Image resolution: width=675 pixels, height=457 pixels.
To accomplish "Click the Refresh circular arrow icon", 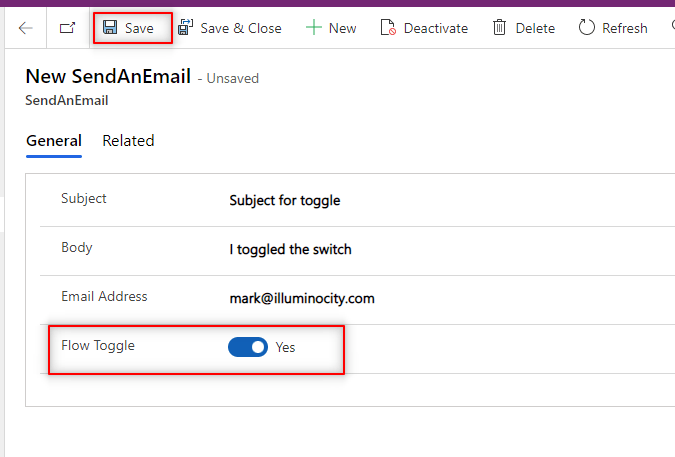I will coord(587,28).
